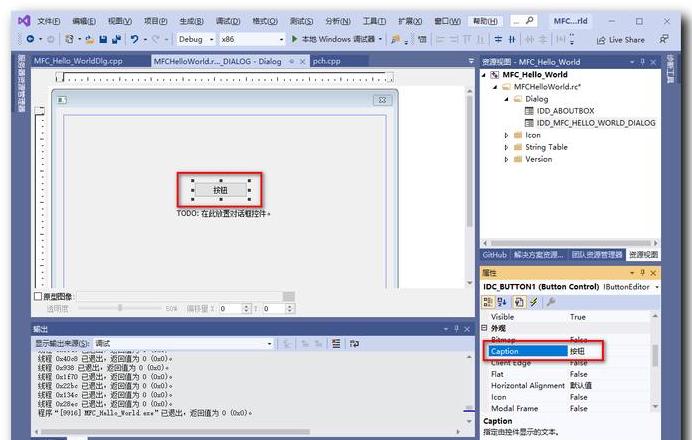692x440 pixels.
Task: Pin the 输出 output panel
Action: [456, 329]
